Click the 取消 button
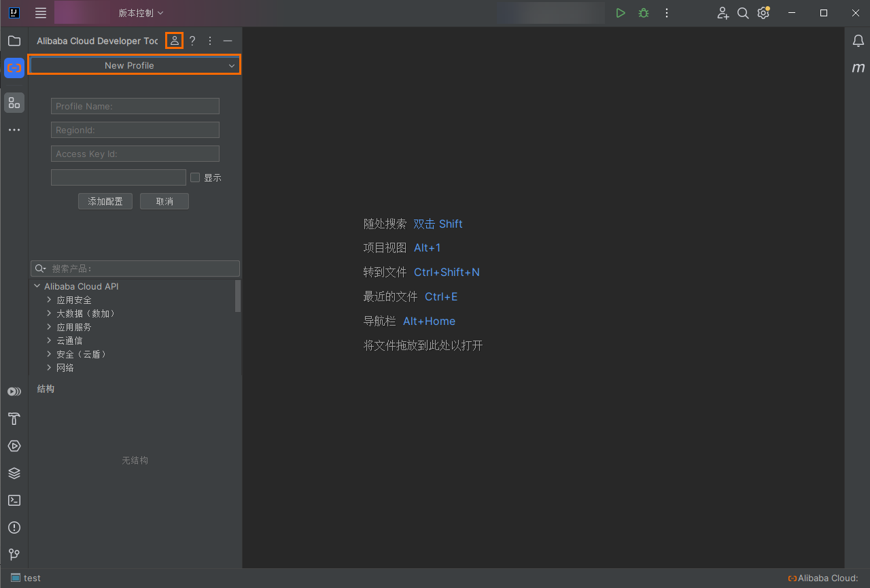Image resolution: width=870 pixels, height=588 pixels. 164,201
